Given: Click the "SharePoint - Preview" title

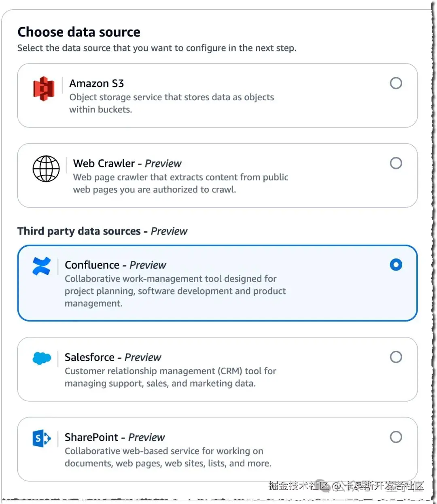Looking at the screenshot, I should pos(115,437).
